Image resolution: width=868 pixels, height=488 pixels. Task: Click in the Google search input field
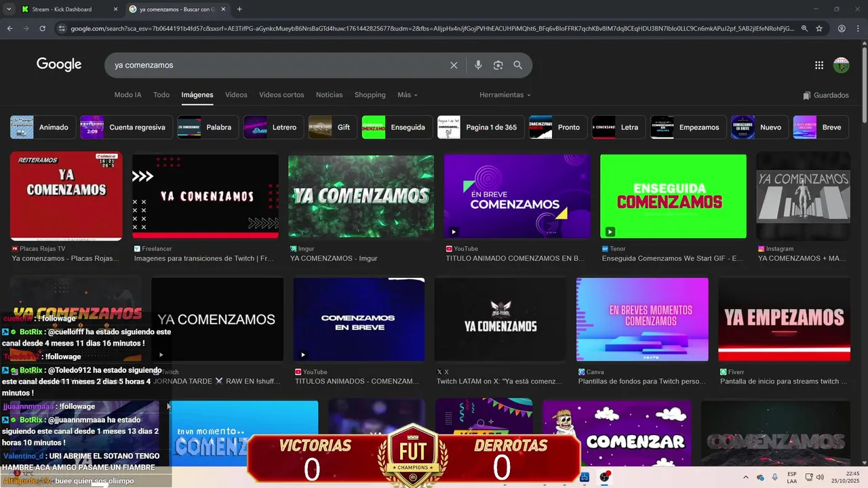click(278, 65)
